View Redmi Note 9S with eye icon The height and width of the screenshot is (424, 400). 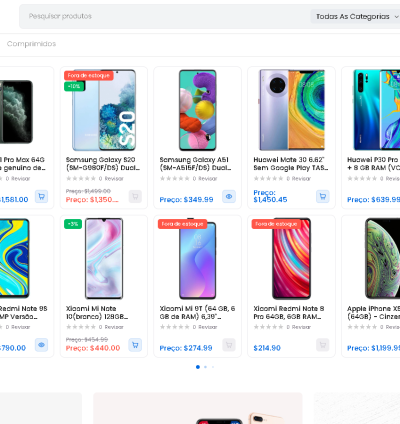tap(41, 345)
